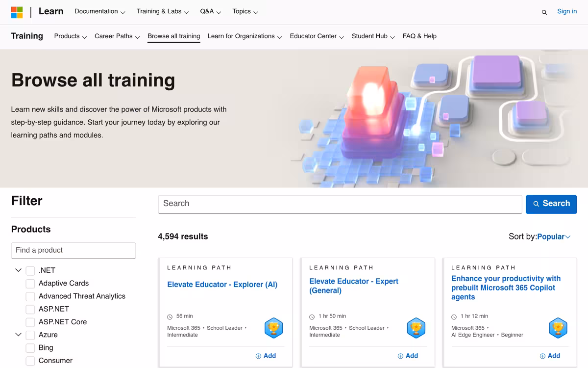The width and height of the screenshot is (588, 368).
Task: Open the Elevate Educator - Expert (General) learning path
Action: coord(354,286)
